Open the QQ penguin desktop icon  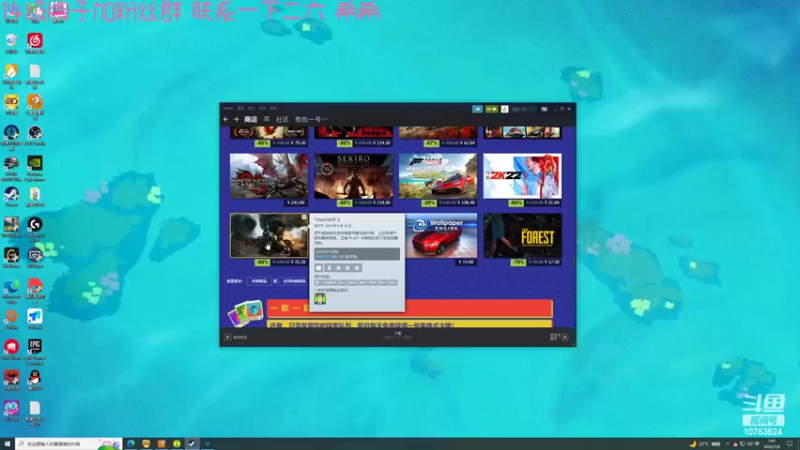(35, 380)
